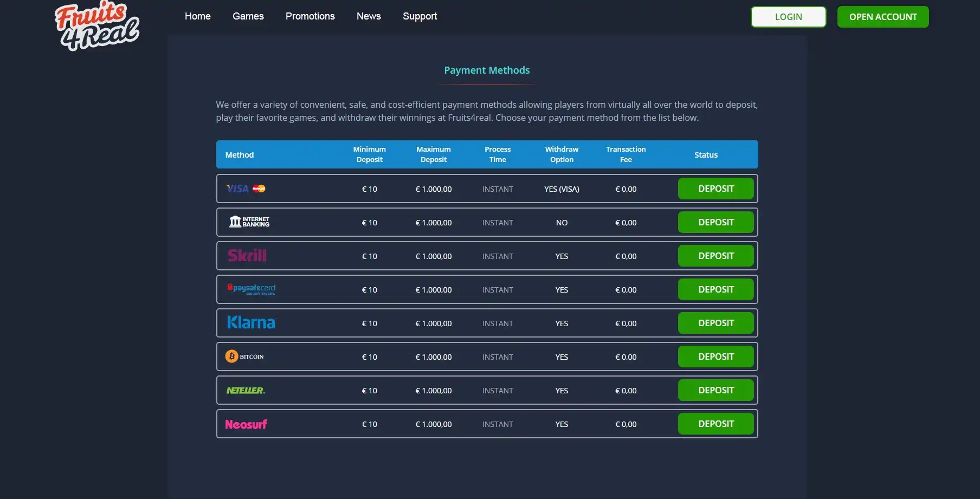
Task: Open the Promotions menu
Action: click(x=310, y=16)
